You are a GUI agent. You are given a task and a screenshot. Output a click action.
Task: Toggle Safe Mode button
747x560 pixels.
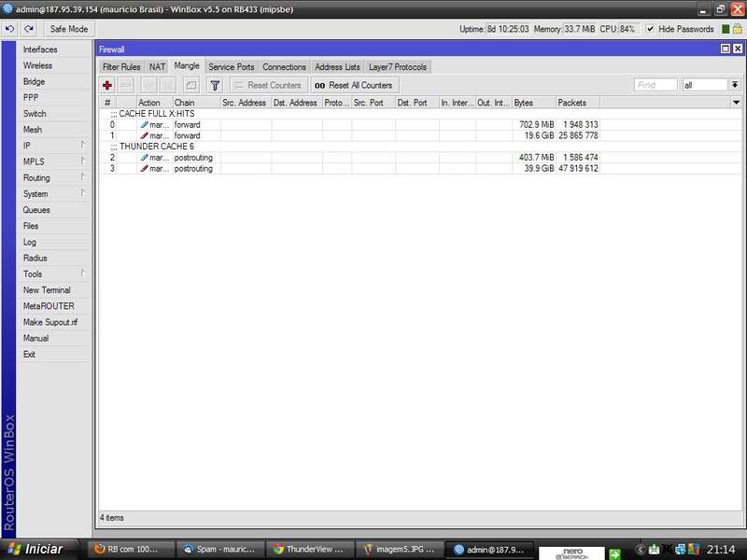coord(69,29)
